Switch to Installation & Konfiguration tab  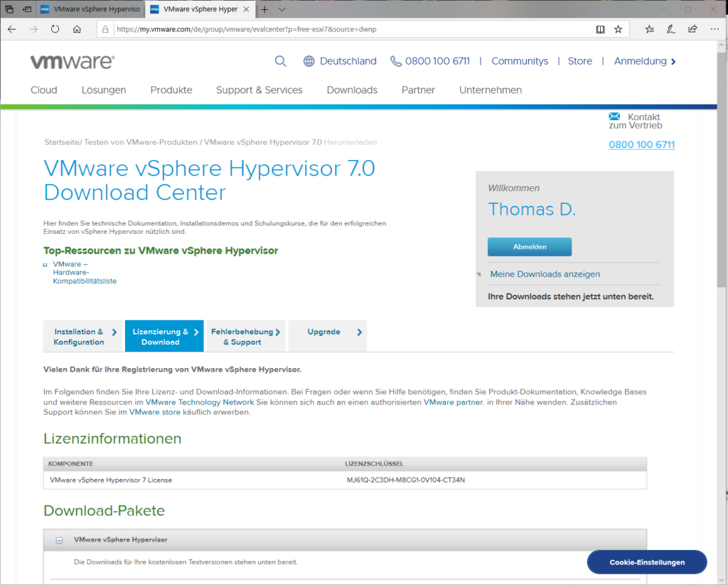point(82,337)
